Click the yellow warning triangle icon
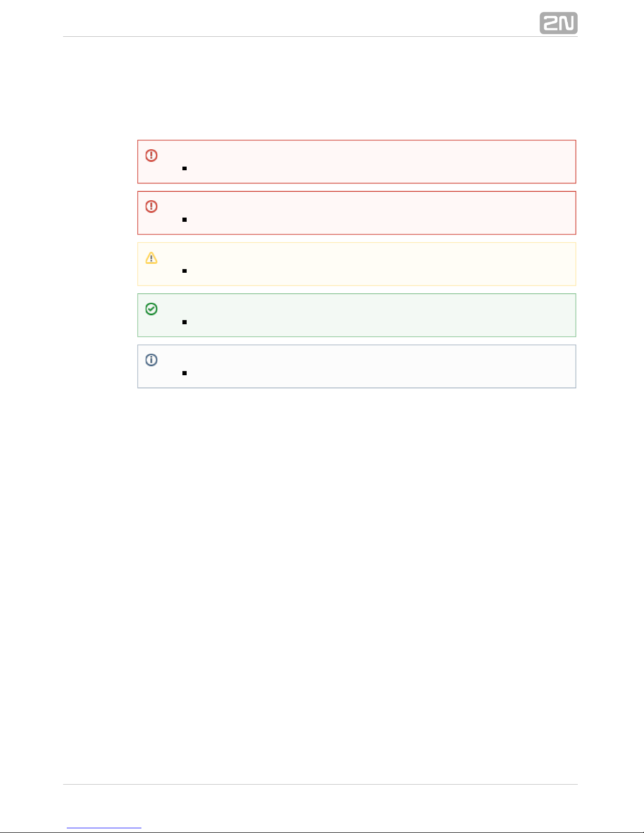 pyautogui.click(x=151, y=258)
